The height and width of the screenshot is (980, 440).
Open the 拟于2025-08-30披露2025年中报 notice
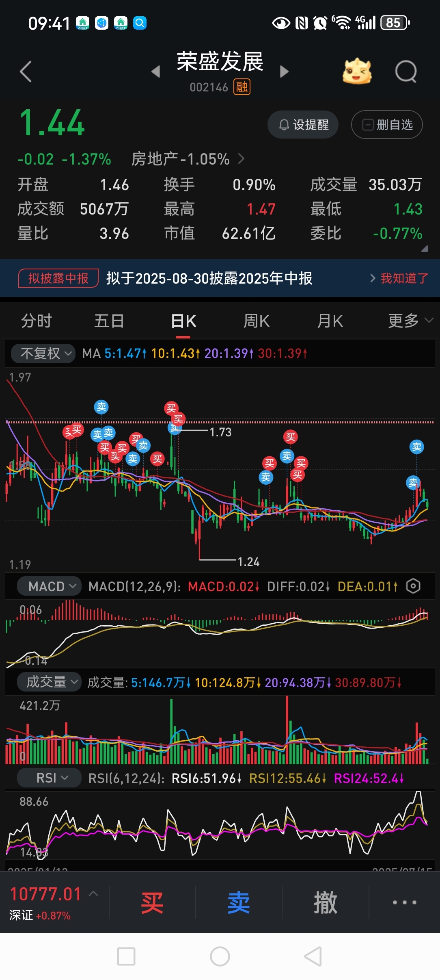click(209, 278)
